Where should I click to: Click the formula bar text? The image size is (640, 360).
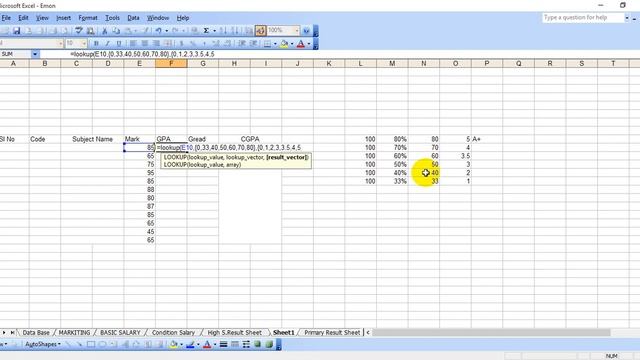(142, 54)
